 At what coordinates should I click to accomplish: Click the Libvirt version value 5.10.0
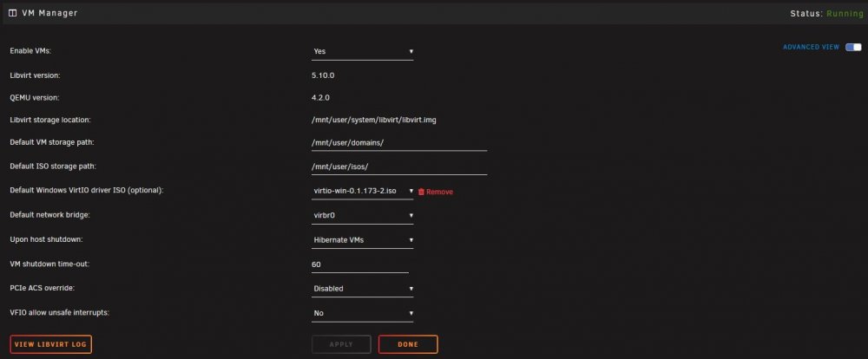pos(323,75)
